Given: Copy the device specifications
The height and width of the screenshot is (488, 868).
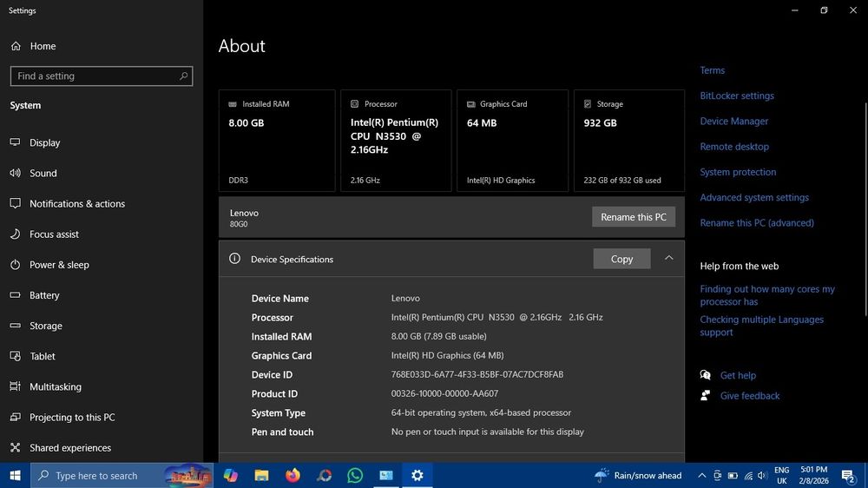Looking at the screenshot, I should coord(621,259).
